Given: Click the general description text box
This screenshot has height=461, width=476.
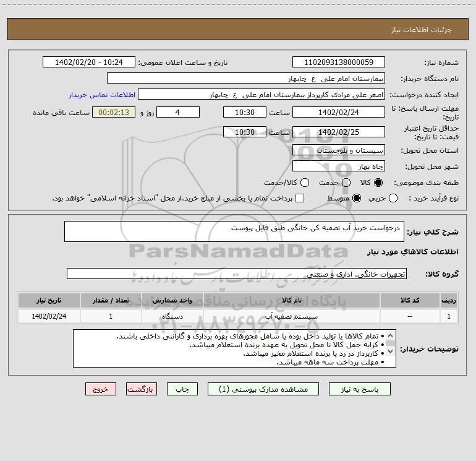Looking at the screenshot, I should click(x=234, y=231).
